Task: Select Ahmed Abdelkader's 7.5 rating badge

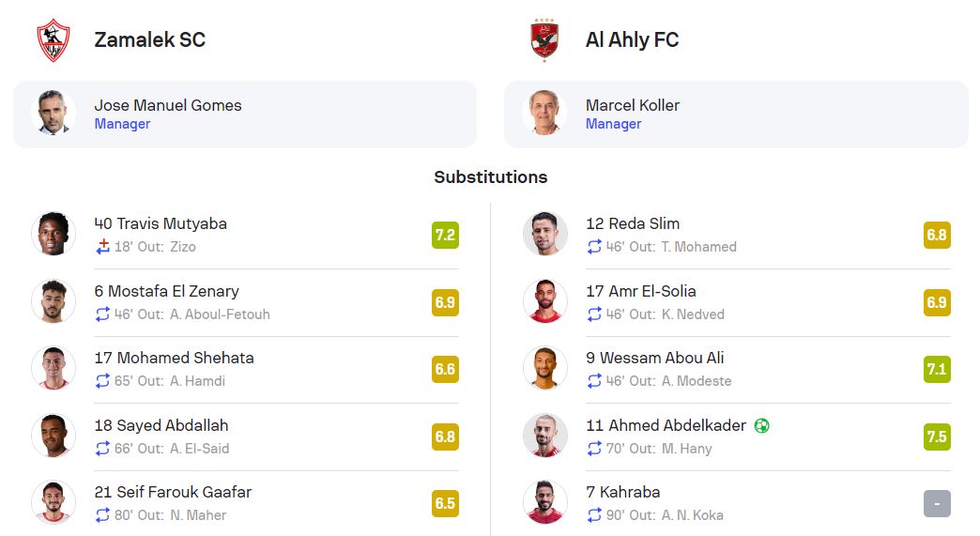Action: 937,436
